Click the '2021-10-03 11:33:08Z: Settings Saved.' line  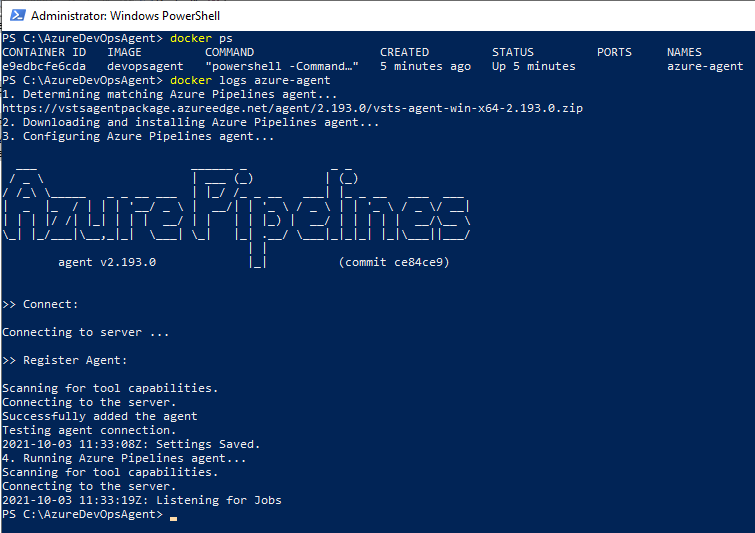coord(131,444)
